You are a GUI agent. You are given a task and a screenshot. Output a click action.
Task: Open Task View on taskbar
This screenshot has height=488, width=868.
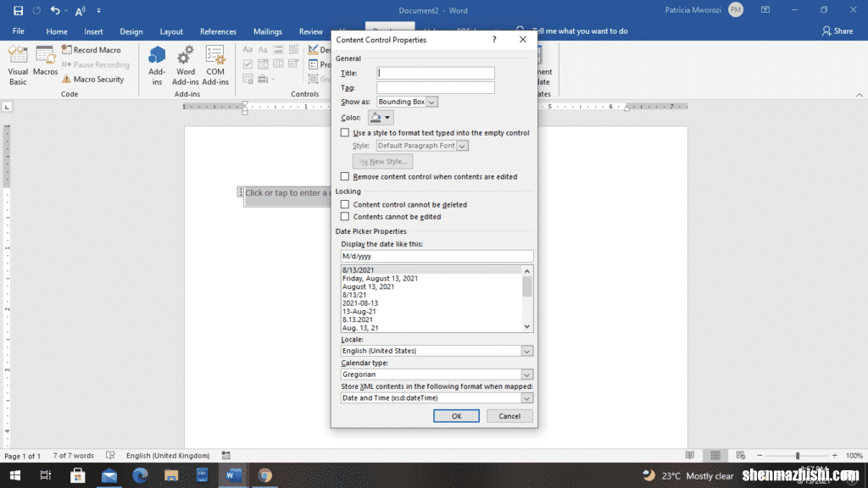coord(46,475)
